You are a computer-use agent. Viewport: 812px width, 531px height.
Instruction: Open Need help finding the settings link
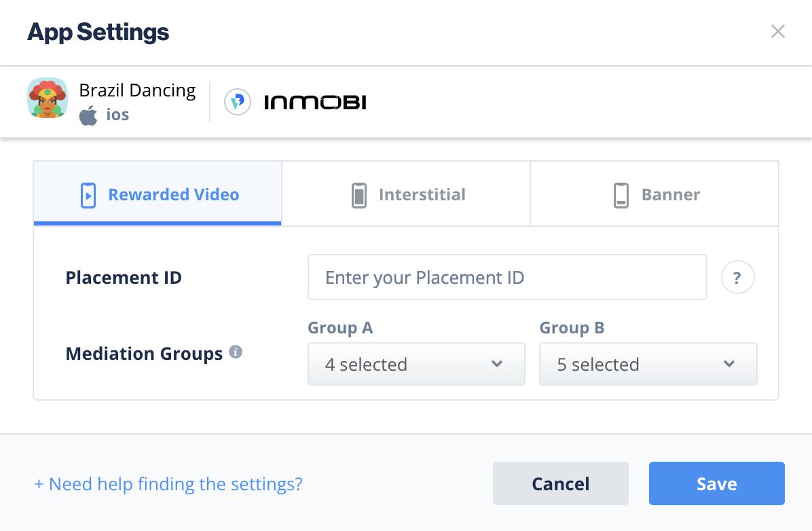(168, 484)
